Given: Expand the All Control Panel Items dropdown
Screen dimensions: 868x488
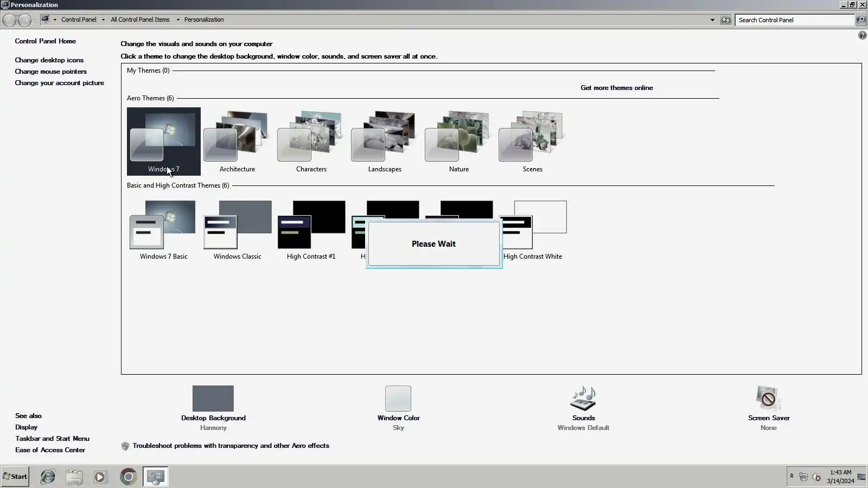Looking at the screenshot, I should point(178,20).
